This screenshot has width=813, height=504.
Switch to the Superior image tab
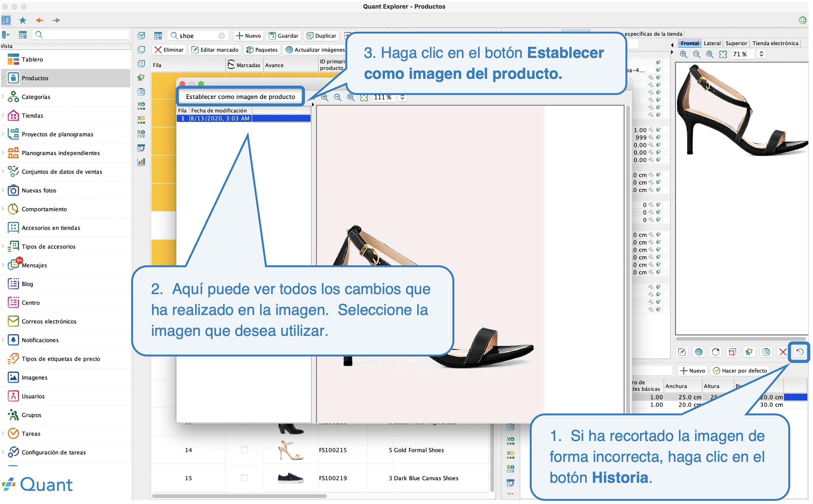[x=736, y=43]
